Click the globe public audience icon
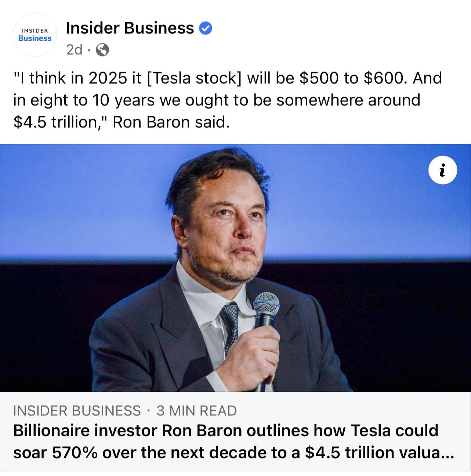 (102, 50)
